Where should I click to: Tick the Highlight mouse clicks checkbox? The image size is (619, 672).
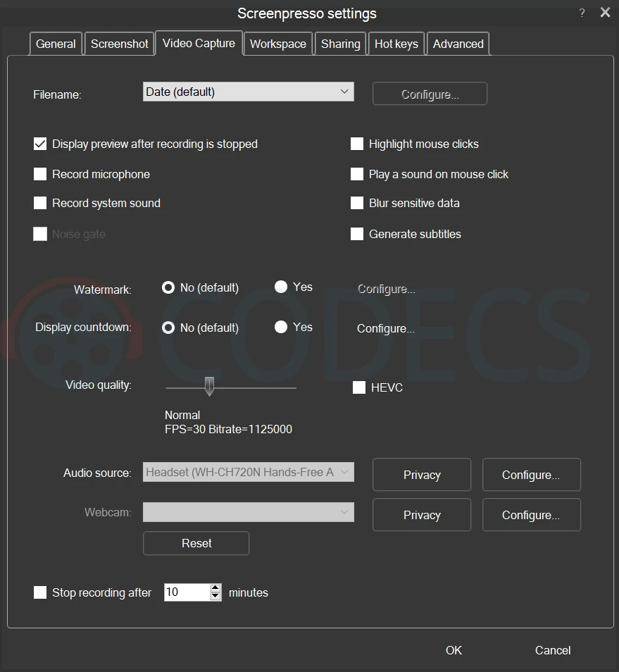click(x=357, y=144)
